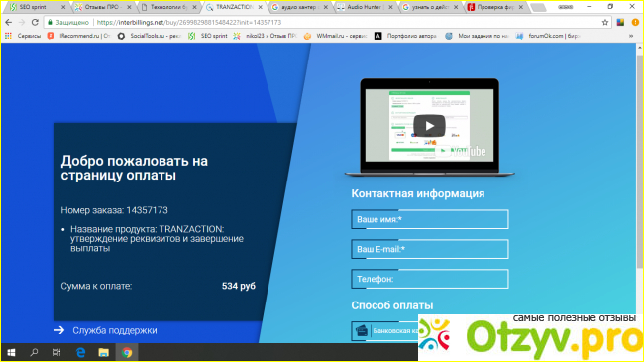
Task: Bookmark this page with the star icon
Action: click(605, 22)
